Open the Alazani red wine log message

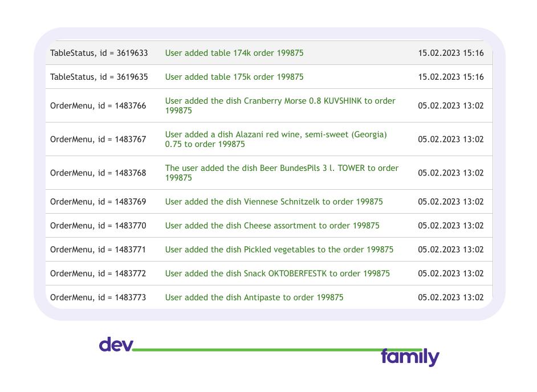[x=276, y=139]
